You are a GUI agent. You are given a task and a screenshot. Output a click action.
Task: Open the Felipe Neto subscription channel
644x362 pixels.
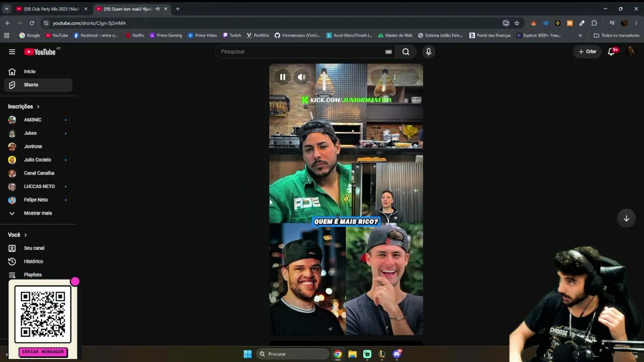click(x=38, y=200)
